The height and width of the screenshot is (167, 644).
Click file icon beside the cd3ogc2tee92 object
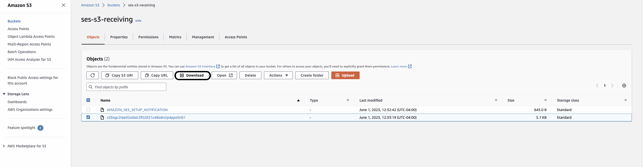[x=102, y=117]
